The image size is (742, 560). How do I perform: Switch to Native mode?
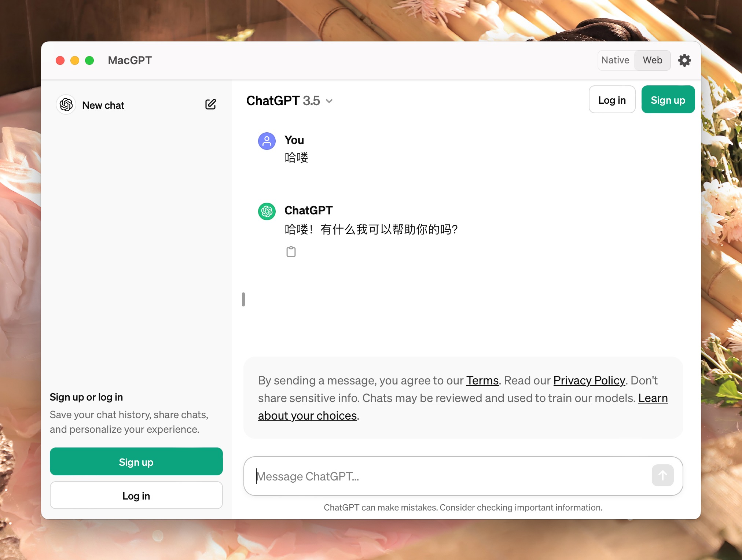[x=615, y=60]
